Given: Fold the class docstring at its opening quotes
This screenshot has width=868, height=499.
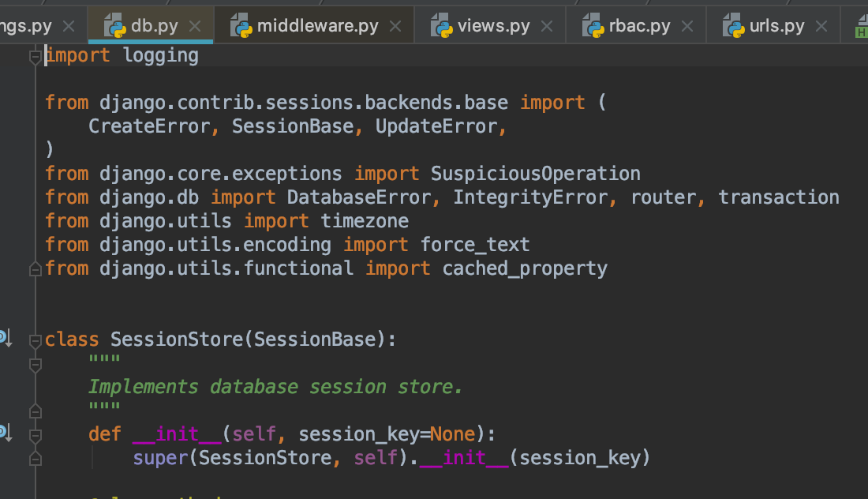Looking at the screenshot, I should (x=35, y=365).
